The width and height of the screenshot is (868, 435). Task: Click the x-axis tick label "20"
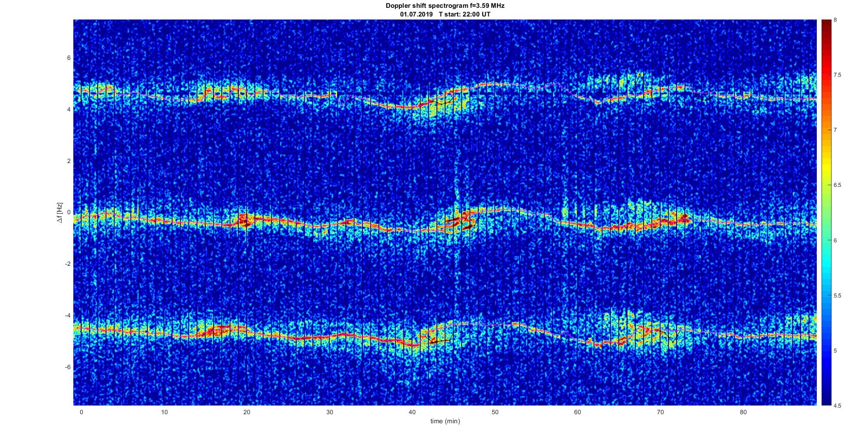click(247, 412)
